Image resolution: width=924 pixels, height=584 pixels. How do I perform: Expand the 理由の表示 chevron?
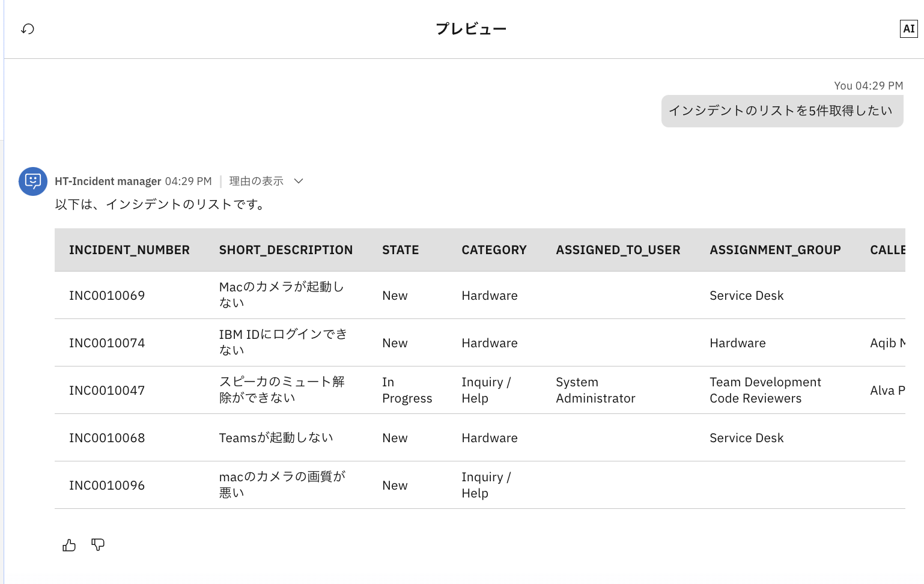click(299, 181)
